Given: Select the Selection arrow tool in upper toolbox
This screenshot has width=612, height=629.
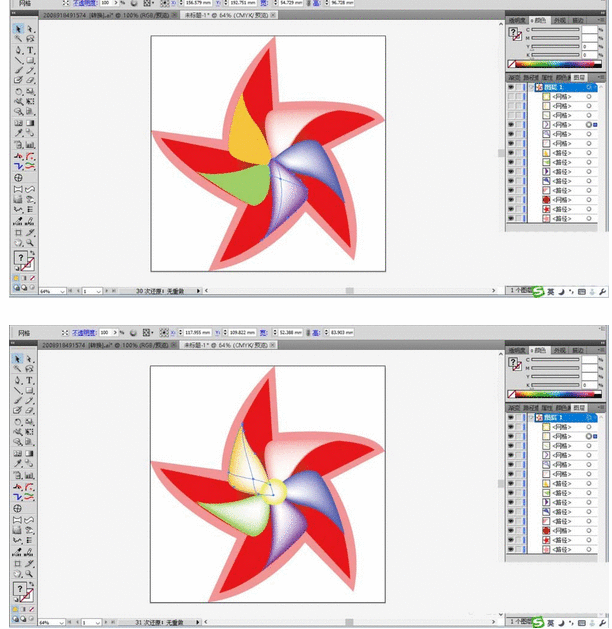Looking at the screenshot, I should [19, 29].
